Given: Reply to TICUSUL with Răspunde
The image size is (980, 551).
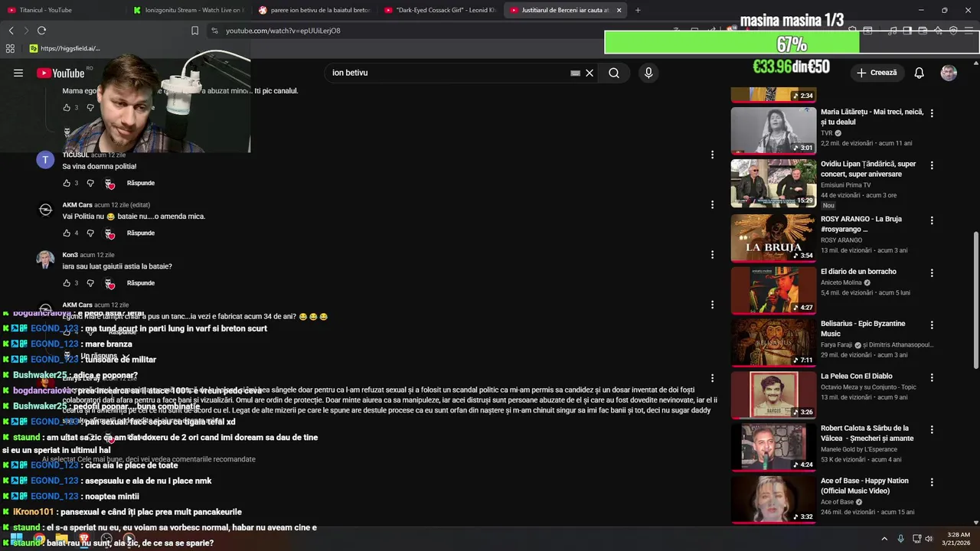Looking at the screenshot, I should pos(141,183).
